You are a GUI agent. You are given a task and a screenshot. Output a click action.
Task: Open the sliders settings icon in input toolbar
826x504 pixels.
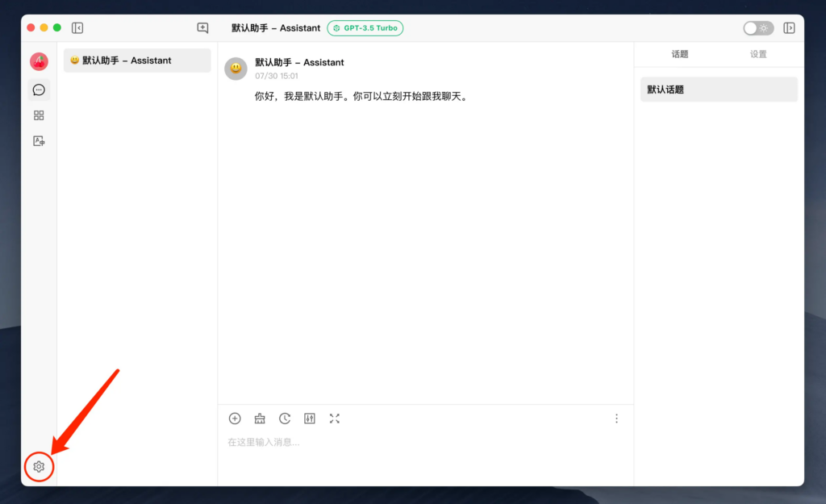coord(310,419)
